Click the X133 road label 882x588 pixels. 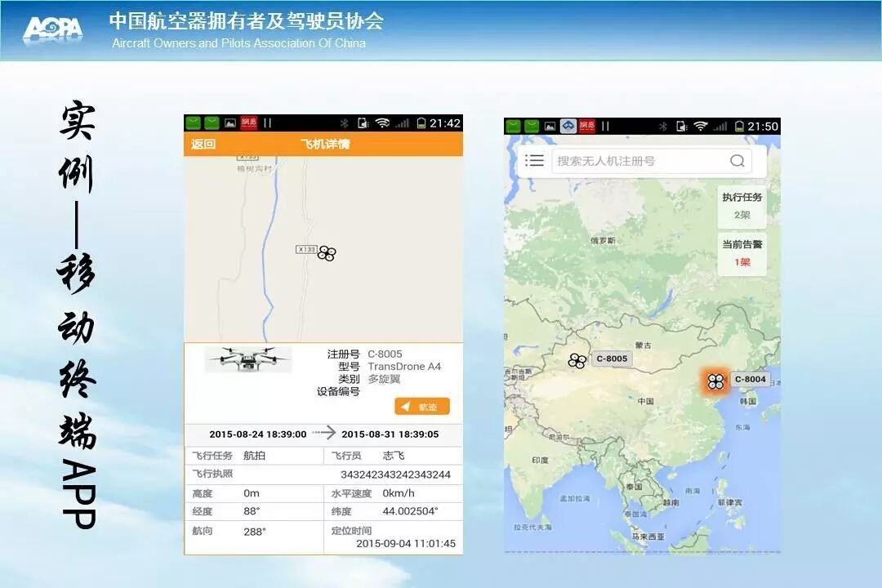point(306,249)
